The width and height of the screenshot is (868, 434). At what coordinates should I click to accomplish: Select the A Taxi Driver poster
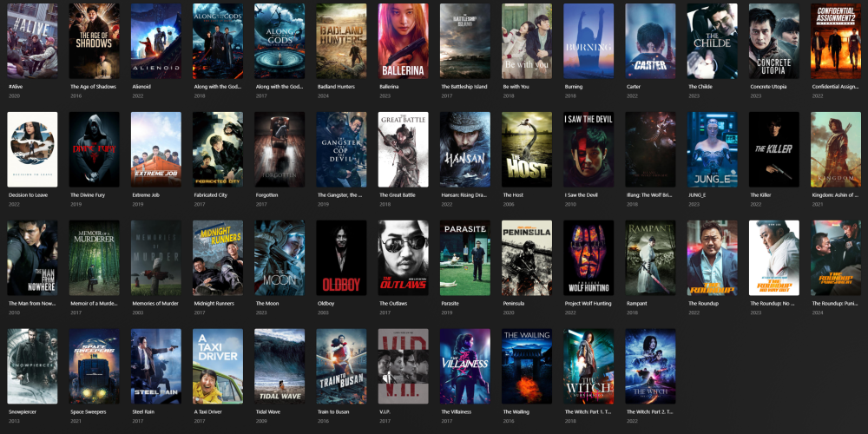tap(218, 366)
